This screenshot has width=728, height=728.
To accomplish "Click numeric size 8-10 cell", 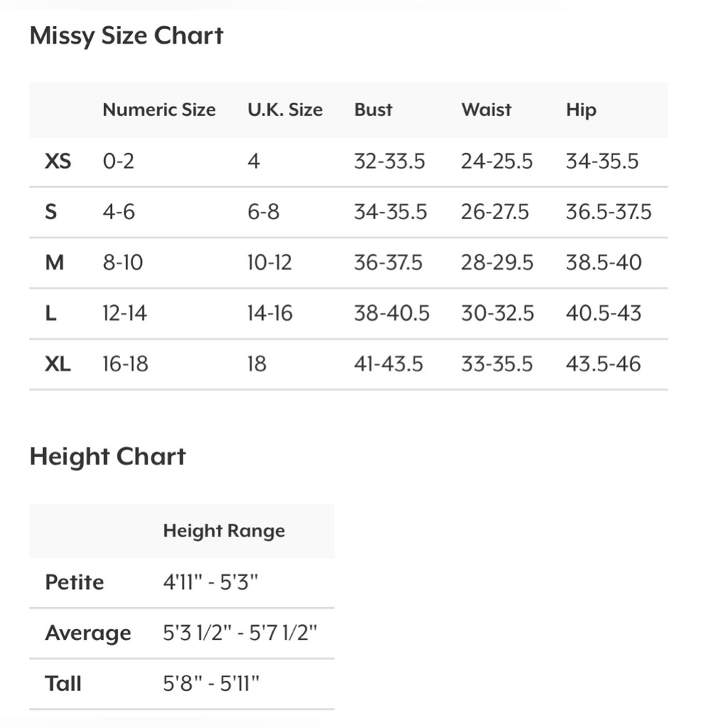I will point(123,263).
